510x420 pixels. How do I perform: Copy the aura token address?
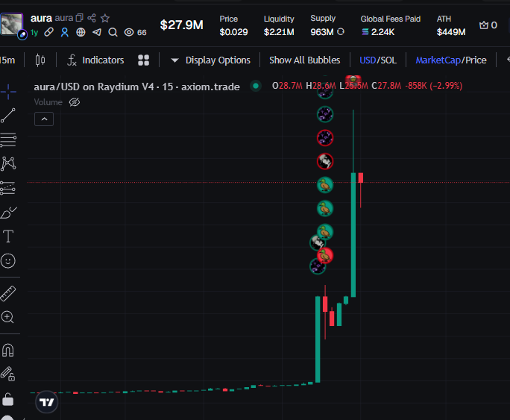point(79,18)
